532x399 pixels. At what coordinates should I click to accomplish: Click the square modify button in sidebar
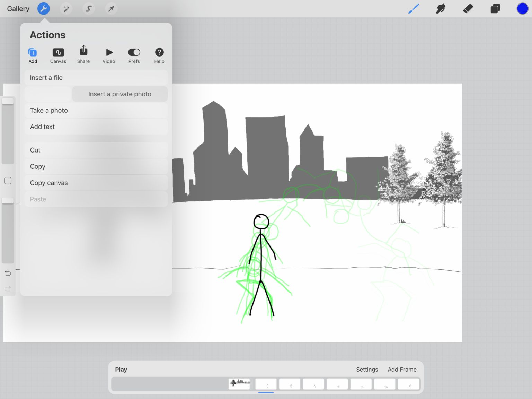(x=8, y=181)
